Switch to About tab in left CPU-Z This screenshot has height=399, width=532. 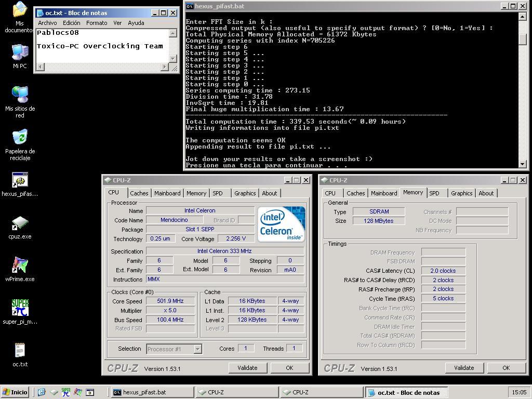[x=270, y=193]
